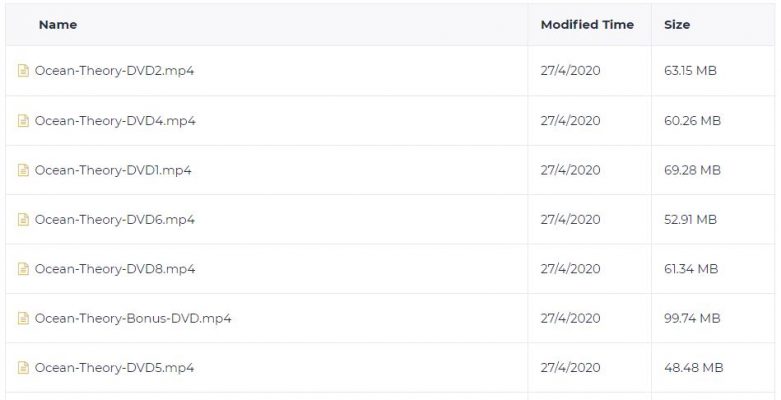Open the Ocean-Theory-DVD2.mp4 file link
Screen dimensions: 781x400
tap(114, 71)
